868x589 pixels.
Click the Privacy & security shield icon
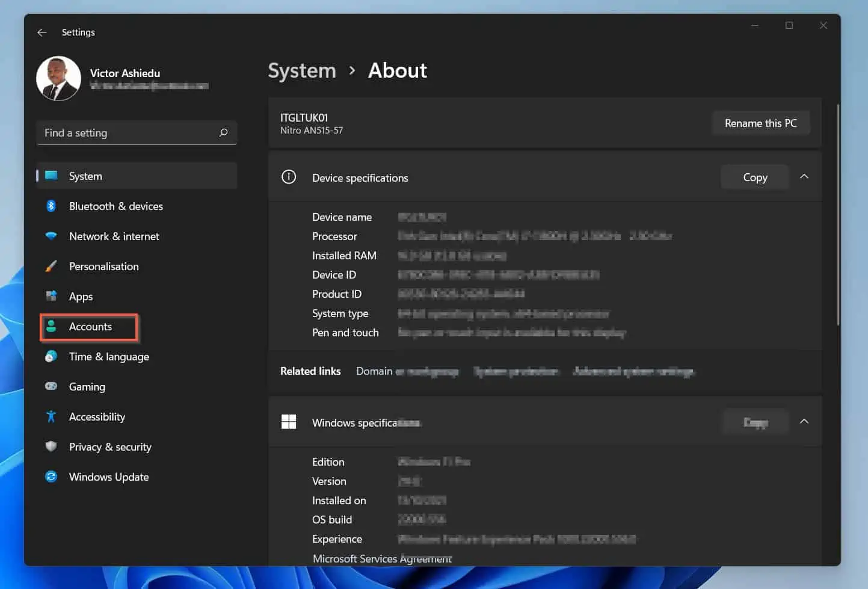(x=51, y=446)
